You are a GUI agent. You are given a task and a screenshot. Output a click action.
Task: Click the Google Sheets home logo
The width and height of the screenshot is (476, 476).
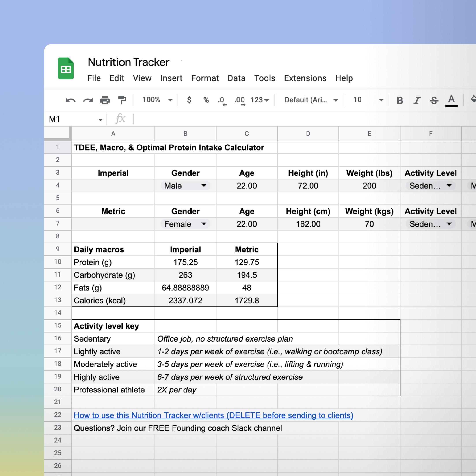pyautogui.click(x=66, y=68)
